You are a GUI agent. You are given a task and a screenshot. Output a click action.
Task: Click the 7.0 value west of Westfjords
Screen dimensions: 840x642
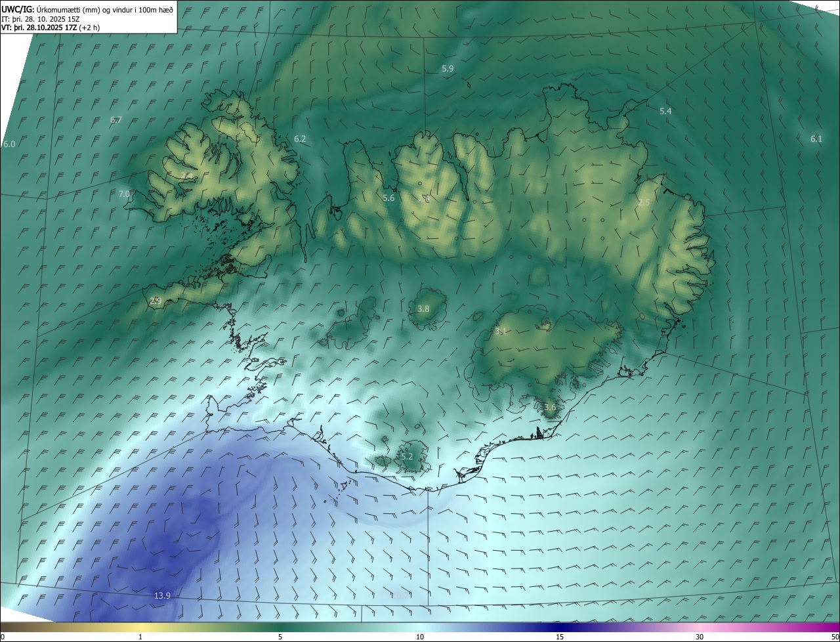[124, 194]
